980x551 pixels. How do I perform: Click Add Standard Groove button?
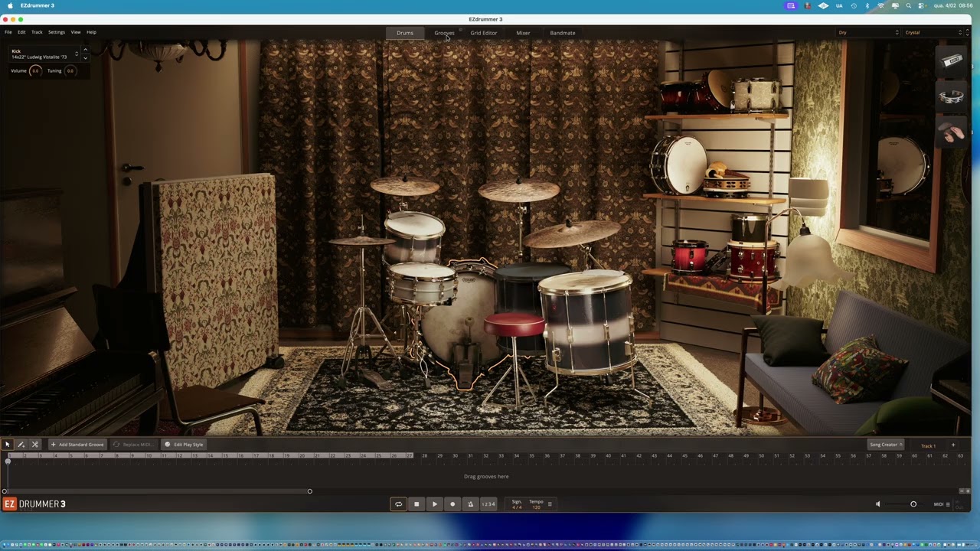pyautogui.click(x=77, y=445)
